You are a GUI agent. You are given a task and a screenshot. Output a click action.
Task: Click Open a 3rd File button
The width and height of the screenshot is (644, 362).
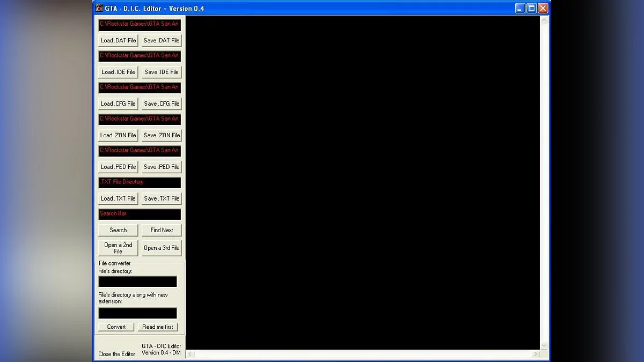tap(162, 248)
